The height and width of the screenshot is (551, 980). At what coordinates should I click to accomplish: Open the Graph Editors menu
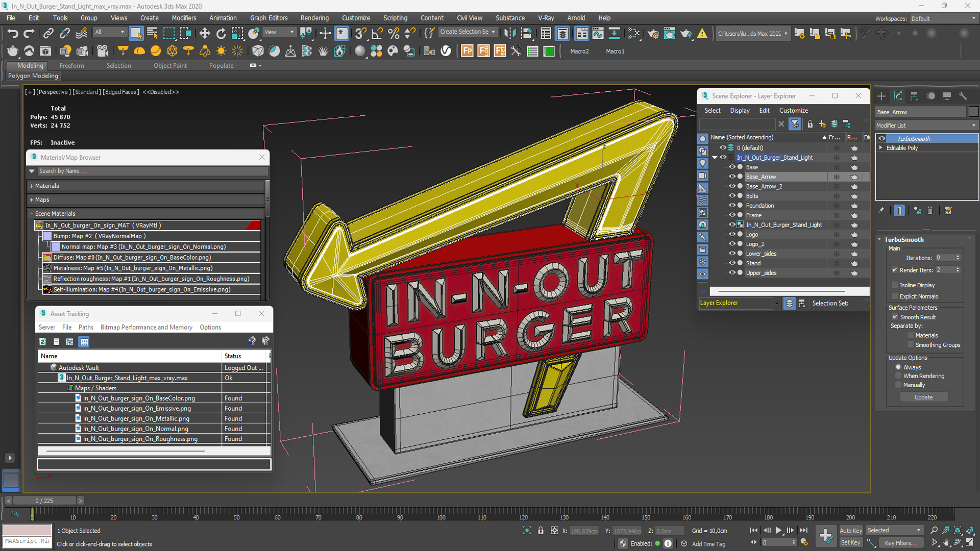(x=268, y=18)
